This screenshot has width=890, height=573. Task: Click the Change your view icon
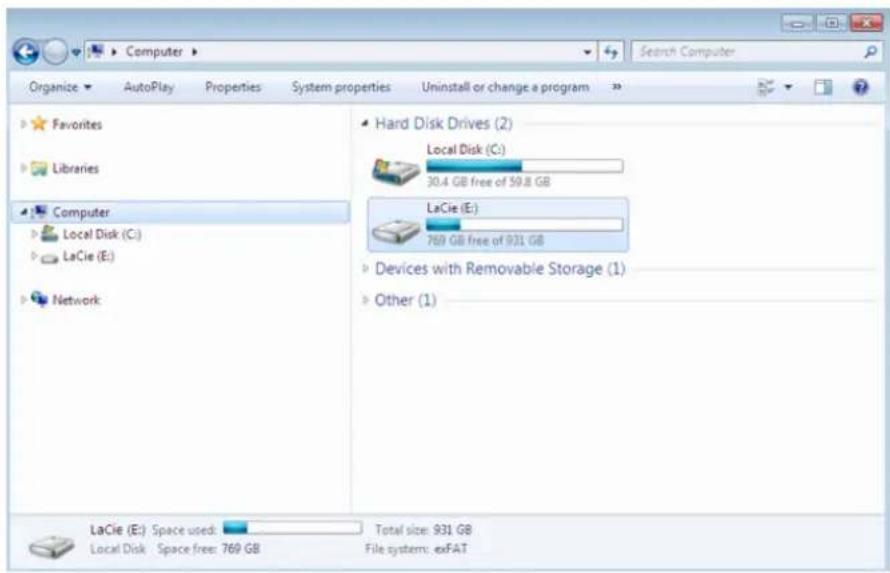point(766,87)
